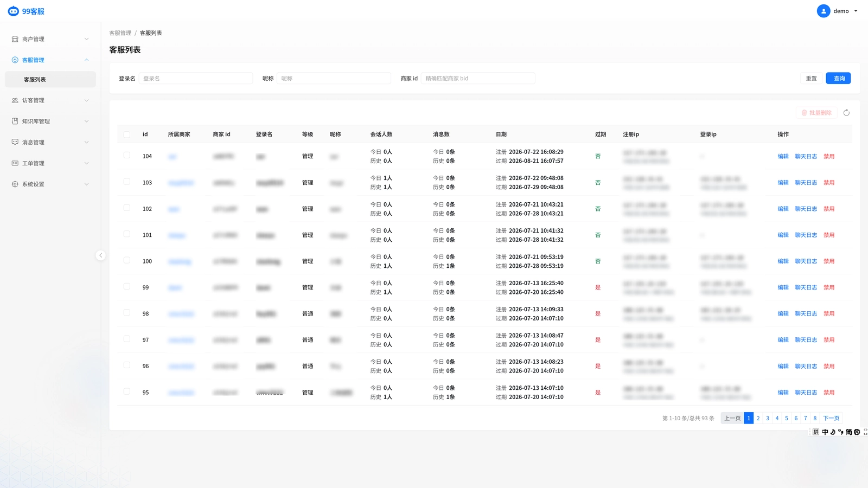The height and width of the screenshot is (488, 868).
Task: Click 禁用 for id 95
Action: pos(829,393)
